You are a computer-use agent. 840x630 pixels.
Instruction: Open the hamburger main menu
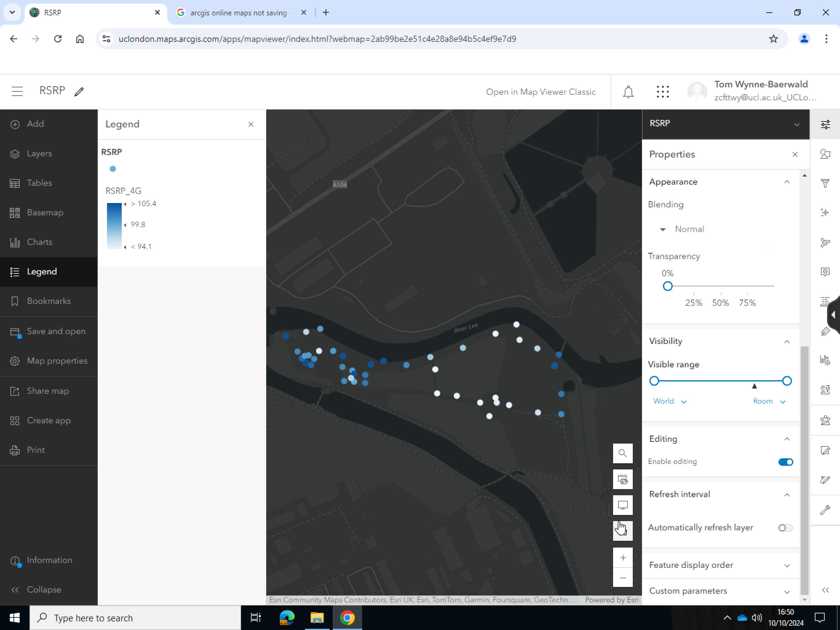(x=17, y=92)
